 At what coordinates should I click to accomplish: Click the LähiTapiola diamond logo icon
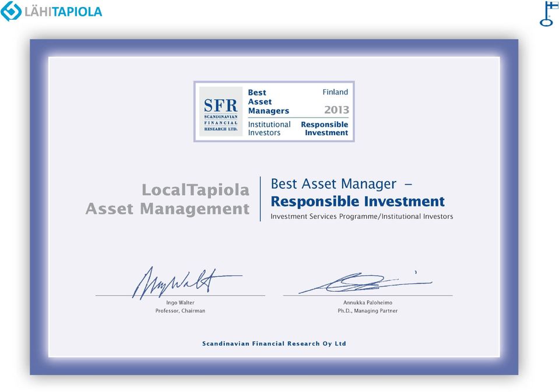pyautogui.click(x=11, y=11)
